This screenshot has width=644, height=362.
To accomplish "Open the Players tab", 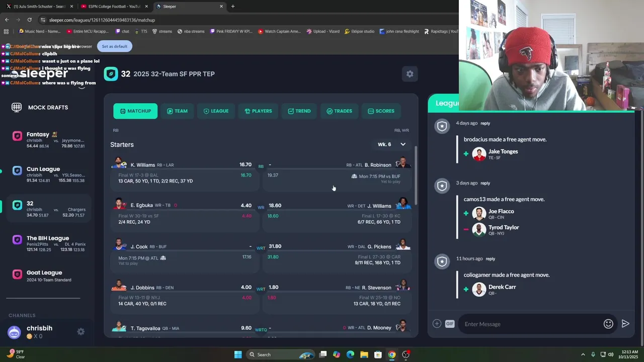I will (258, 111).
